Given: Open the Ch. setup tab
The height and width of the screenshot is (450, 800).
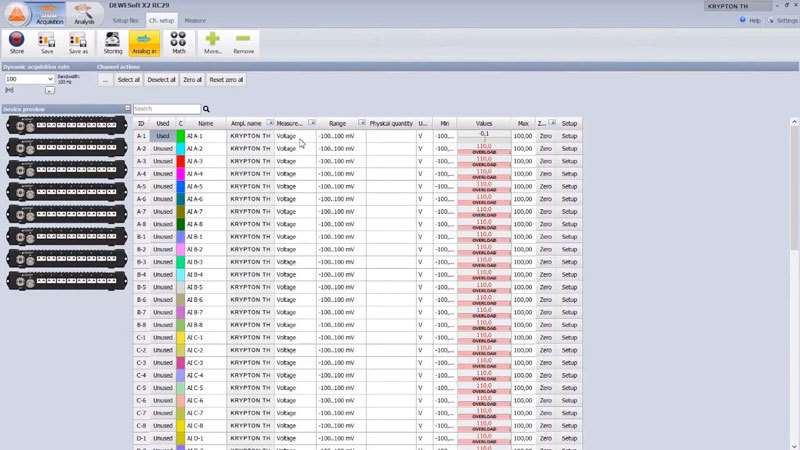Looking at the screenshot, I should tap(161, 20).
